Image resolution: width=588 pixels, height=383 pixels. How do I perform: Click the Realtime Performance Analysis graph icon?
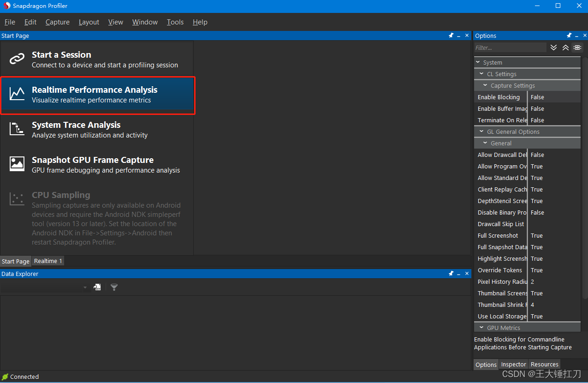click(x=17, y=94)
